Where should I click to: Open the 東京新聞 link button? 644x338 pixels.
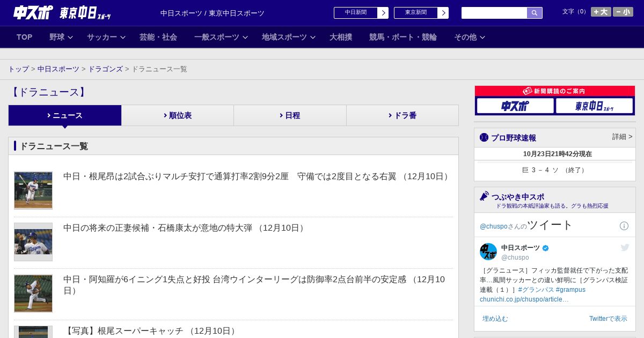(x=416, y=13)
